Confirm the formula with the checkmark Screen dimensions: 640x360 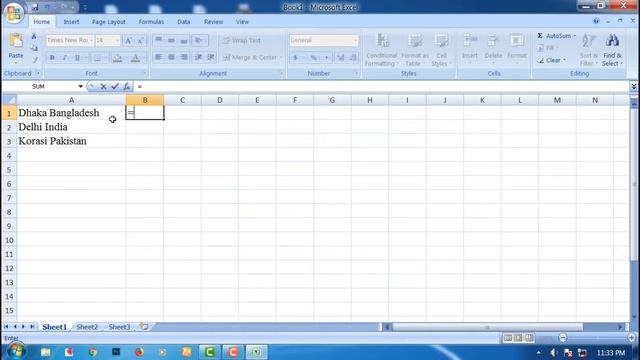point(115,87)
